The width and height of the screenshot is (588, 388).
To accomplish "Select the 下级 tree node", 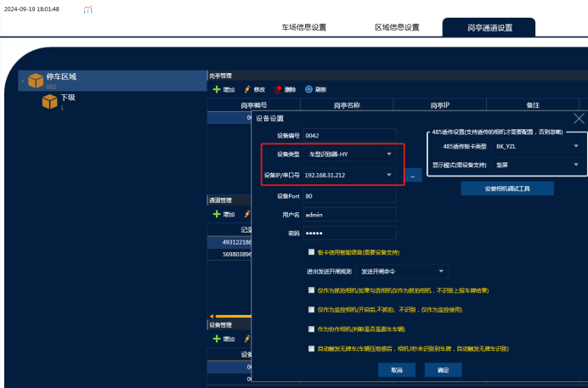I will click(x=68, y=102).
